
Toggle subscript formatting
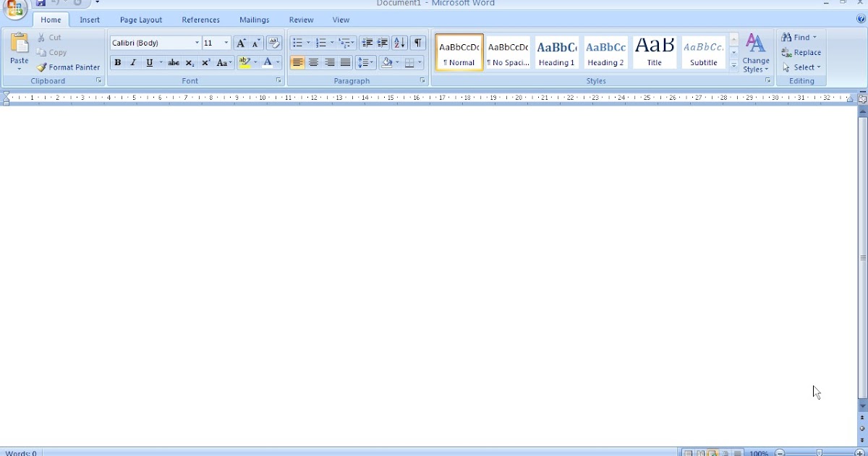click(190, 63)
